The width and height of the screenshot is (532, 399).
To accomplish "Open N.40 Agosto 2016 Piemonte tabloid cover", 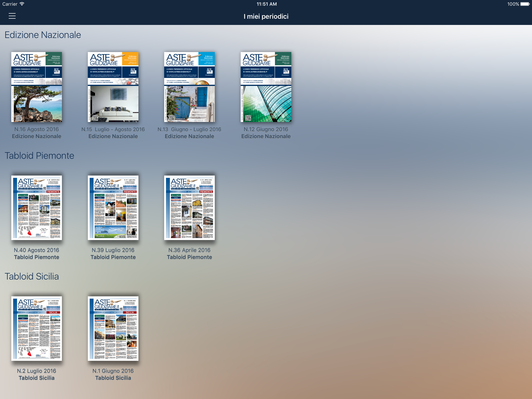I will pyautogui.click(x=37, y=208).
